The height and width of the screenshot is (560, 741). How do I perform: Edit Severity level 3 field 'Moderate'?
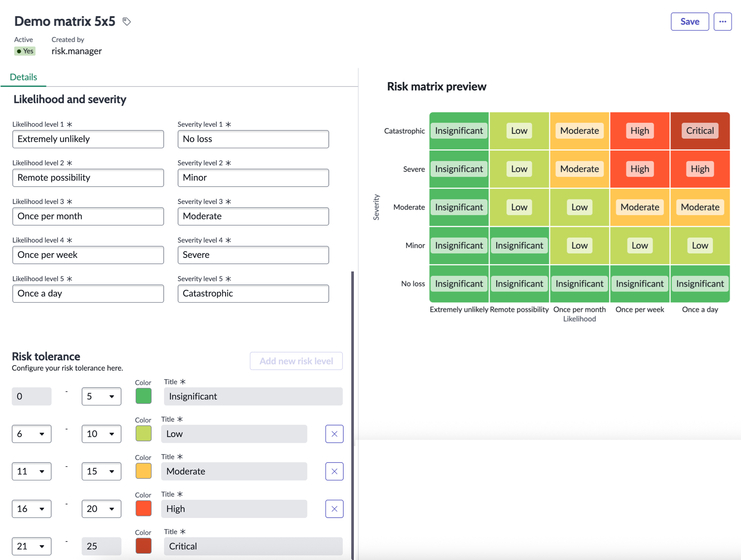(x=253, y=216)
